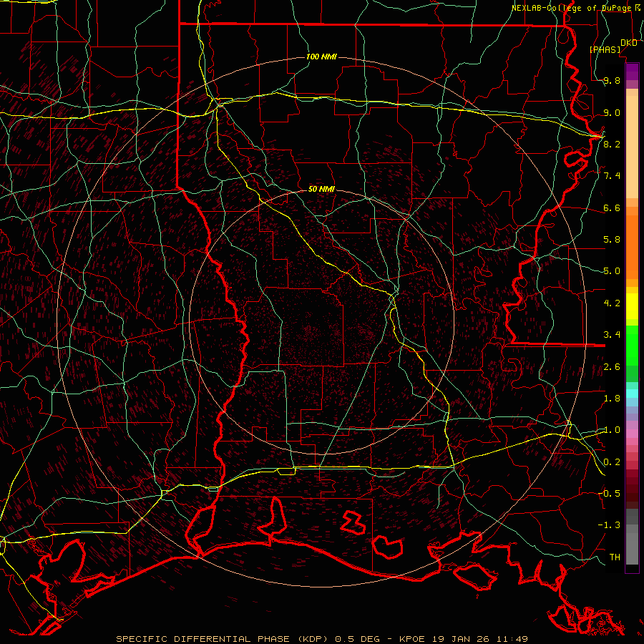This screenshot has width=644, height=644.
Task: Click the KPOE radar site identifier
Action: pyautogui.click(x=413, y=639)
